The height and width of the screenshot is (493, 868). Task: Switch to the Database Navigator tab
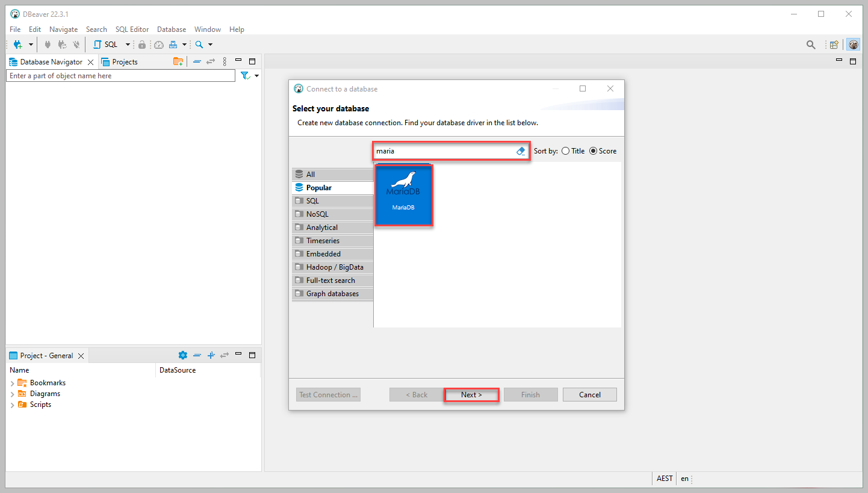51,62
